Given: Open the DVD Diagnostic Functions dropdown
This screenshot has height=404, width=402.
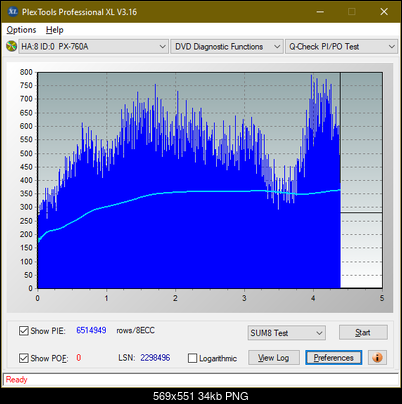Looking at the screenshot, I should (227, 47).
